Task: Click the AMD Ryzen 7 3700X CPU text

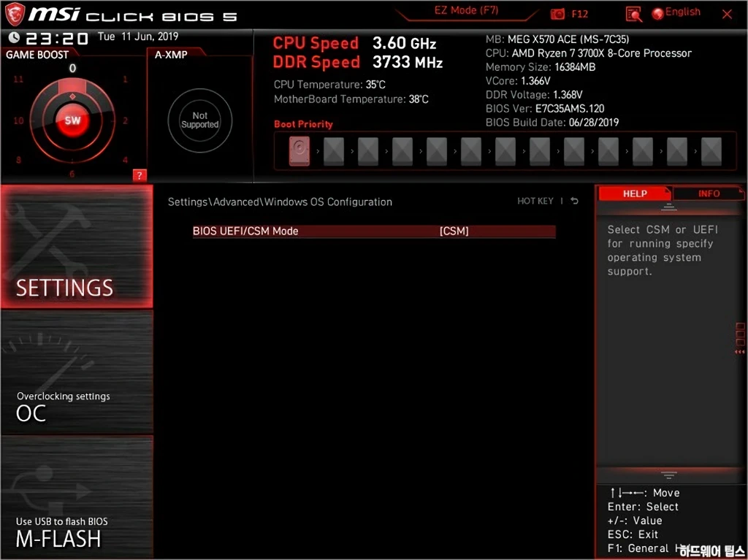Action: (x=589, y=53)
